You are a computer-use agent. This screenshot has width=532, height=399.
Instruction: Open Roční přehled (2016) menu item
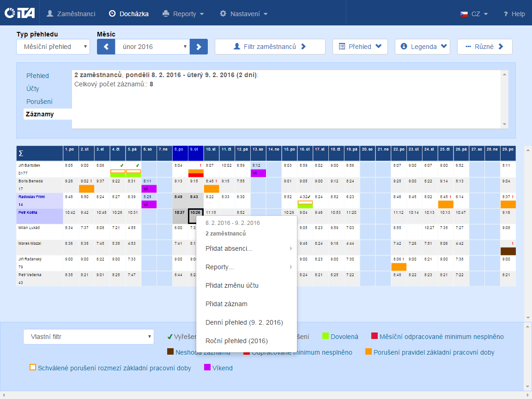(x=236, y=341)
